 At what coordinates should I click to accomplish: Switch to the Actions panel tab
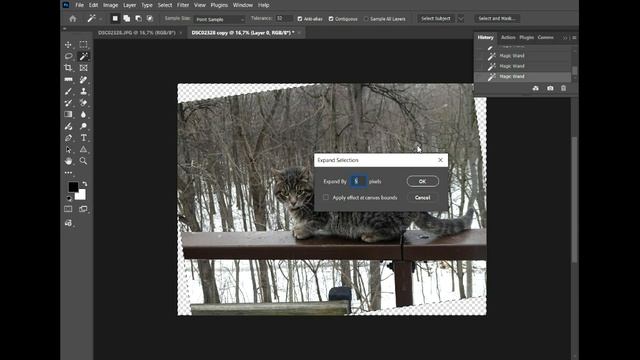(508, 38)
